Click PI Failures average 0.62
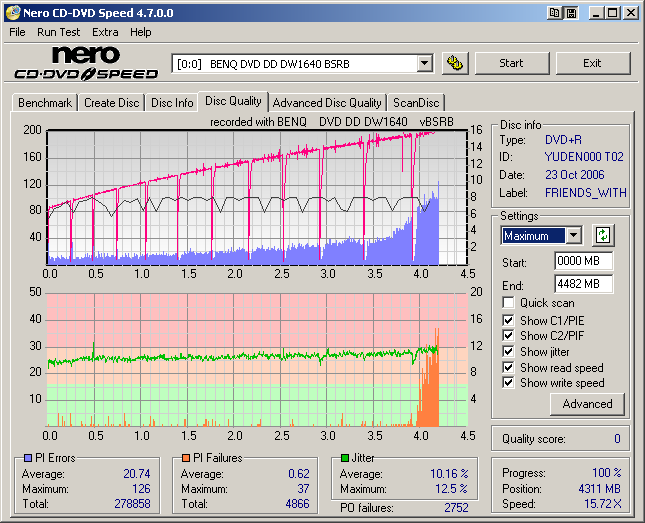The height and width of the screenshot is (523, 645). (x=299, y=474)
